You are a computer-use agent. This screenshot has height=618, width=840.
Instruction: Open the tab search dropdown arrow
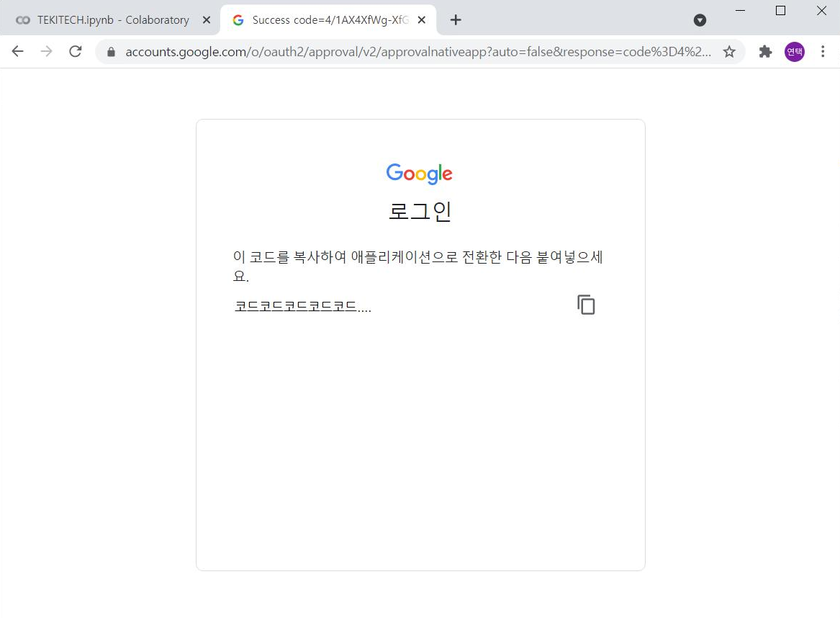coord(700,20)
